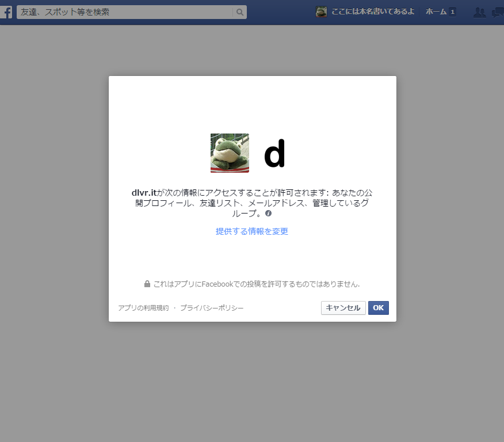Image resolution: width=504 pixels, height=442 pixels.
Task: Click the dlvr.it bold app name text
Action: 144,193
